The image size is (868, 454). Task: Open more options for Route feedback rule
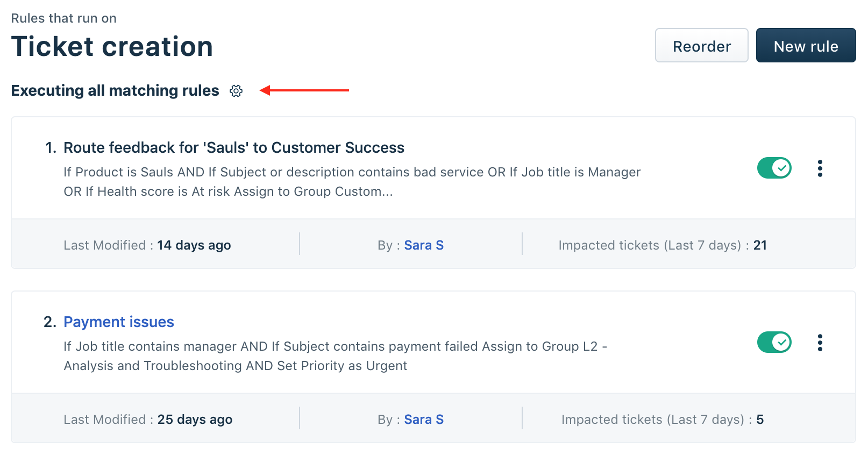820,168
